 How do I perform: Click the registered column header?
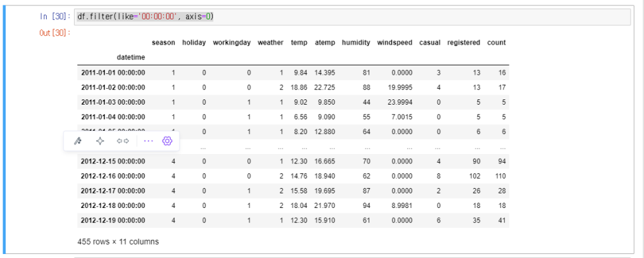(x=464, y=42)
